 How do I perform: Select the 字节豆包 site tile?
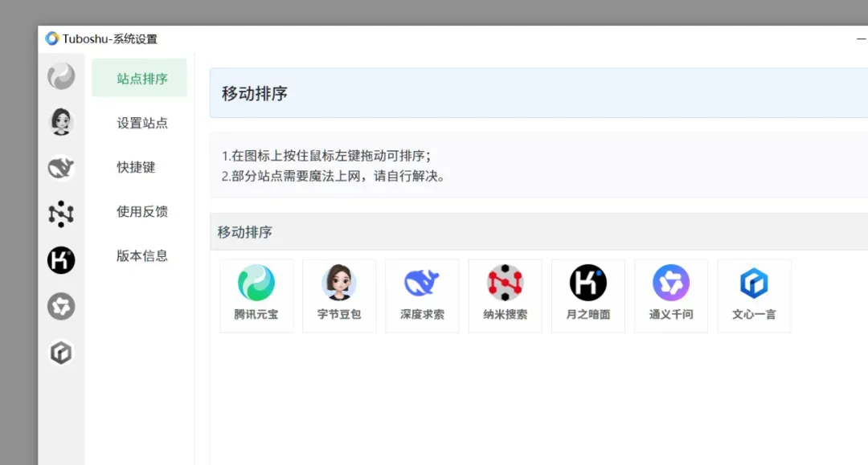(x=339, y=296)
